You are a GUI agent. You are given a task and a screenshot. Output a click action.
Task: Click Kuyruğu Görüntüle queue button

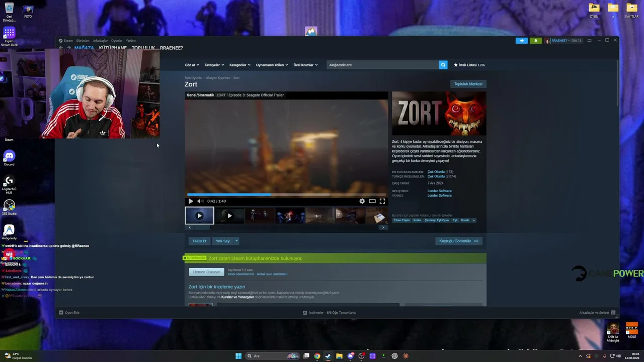459,241
